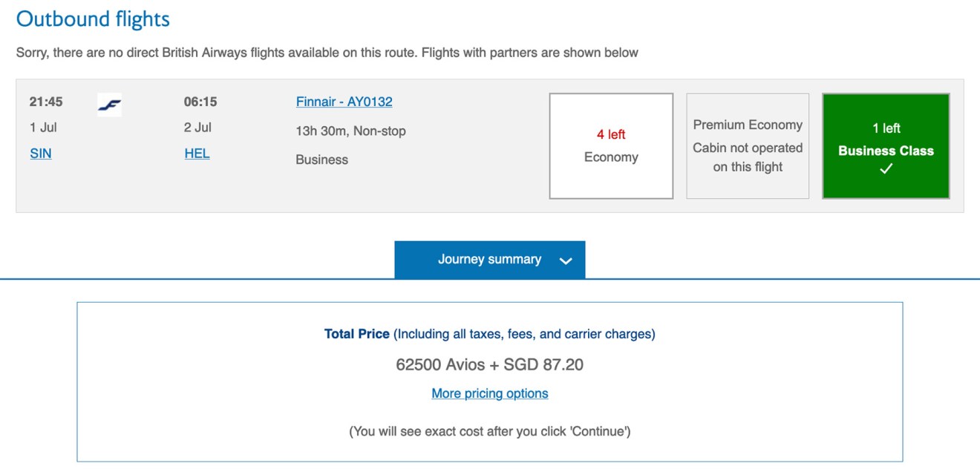Click the Finnair airline logo icon
This screenshot has height=469, width=980.
click(x=108, y=105)
